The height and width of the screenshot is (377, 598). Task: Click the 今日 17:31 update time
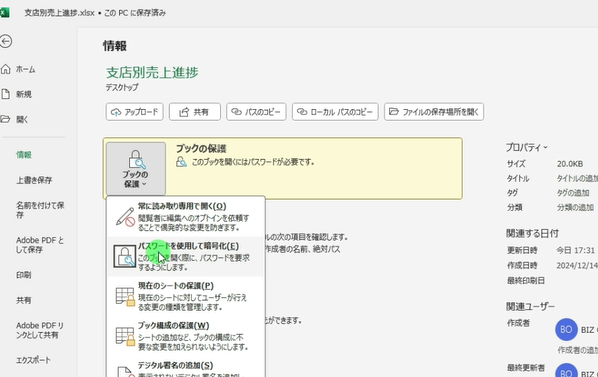pos(575,250)
